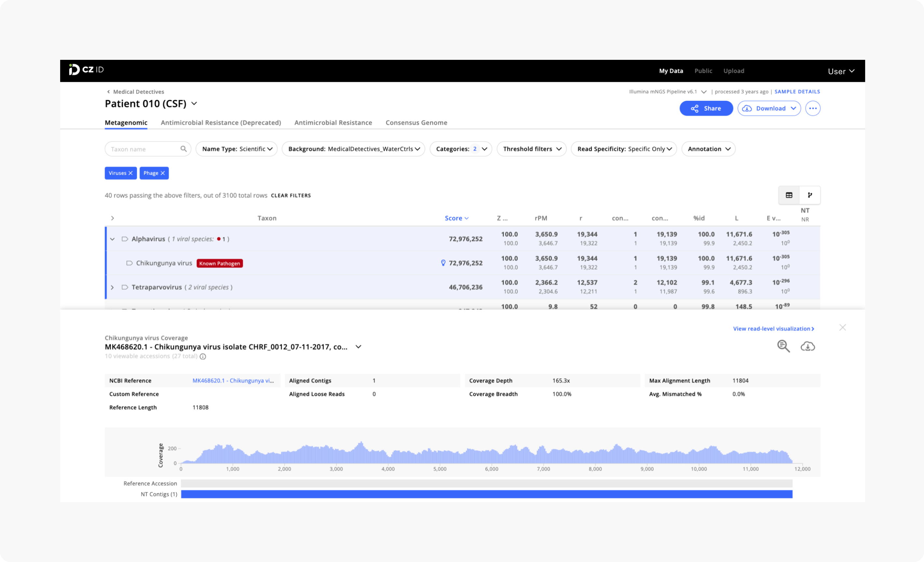This screenshot has height=562, width=924.
Task: Open the Name Type dropdown
Action: click(x=237, y=149)
